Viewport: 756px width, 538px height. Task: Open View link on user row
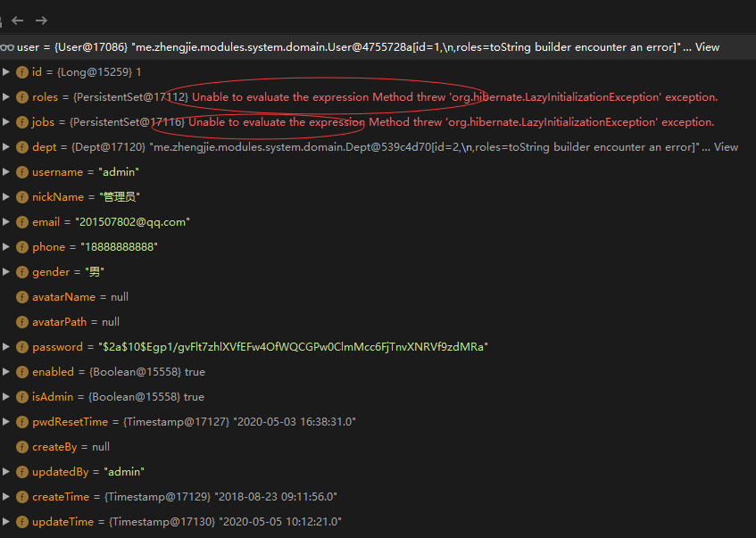(x=707, y=47)
